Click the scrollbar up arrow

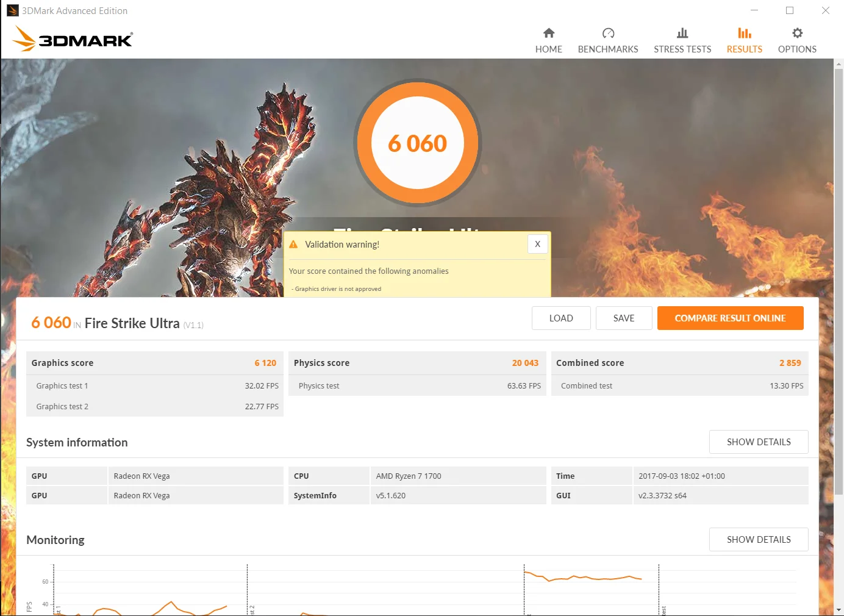tap(839, 63)
